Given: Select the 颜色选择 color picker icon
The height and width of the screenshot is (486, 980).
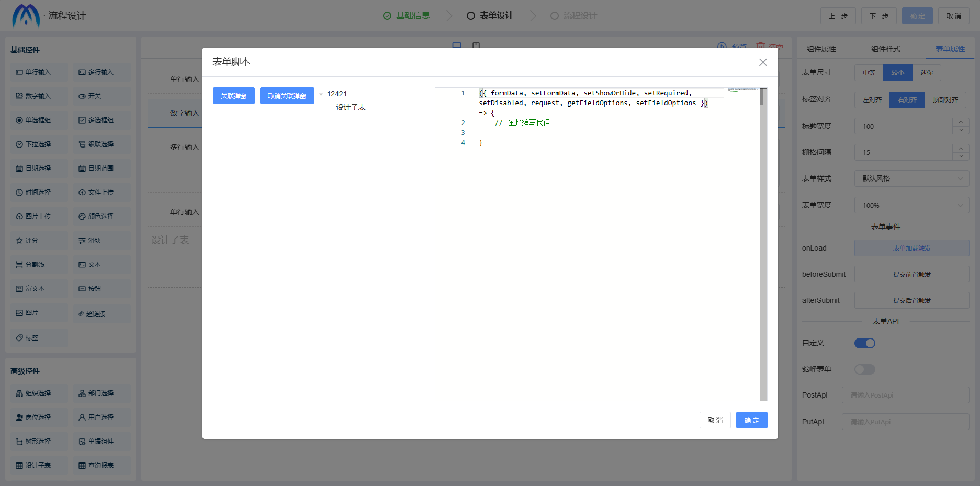Looking at the screenshot, I should [82, 217].
